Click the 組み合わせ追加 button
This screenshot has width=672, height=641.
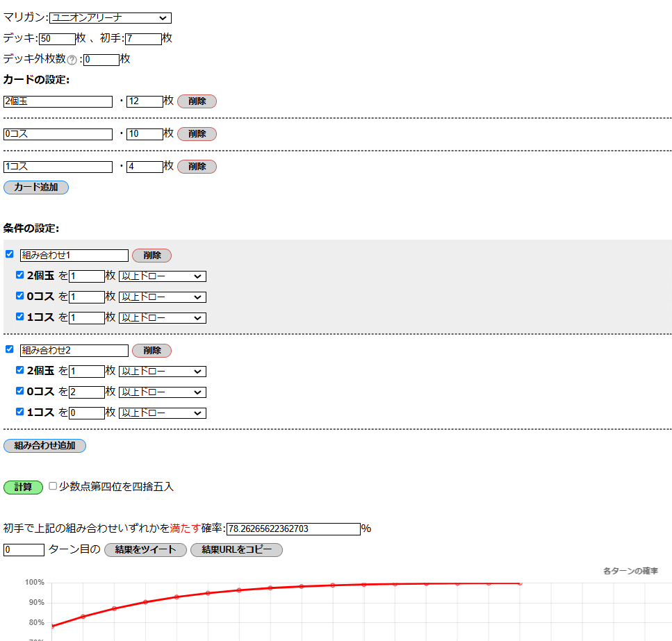click(44, 446)
